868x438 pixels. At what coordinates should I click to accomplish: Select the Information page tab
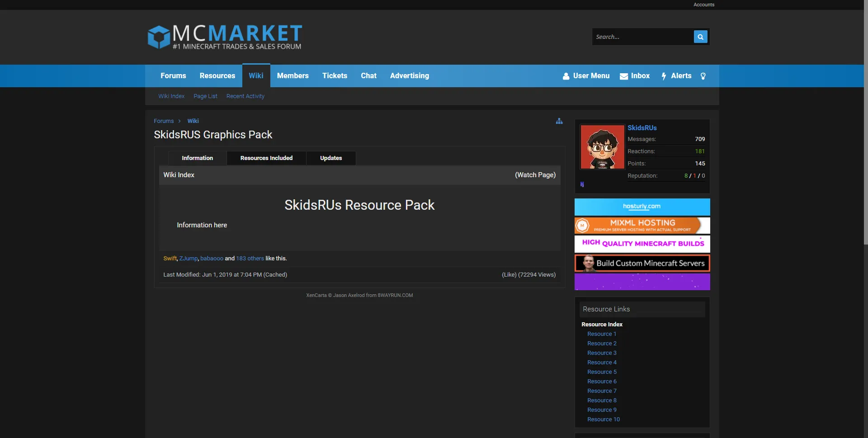point(197,158)
